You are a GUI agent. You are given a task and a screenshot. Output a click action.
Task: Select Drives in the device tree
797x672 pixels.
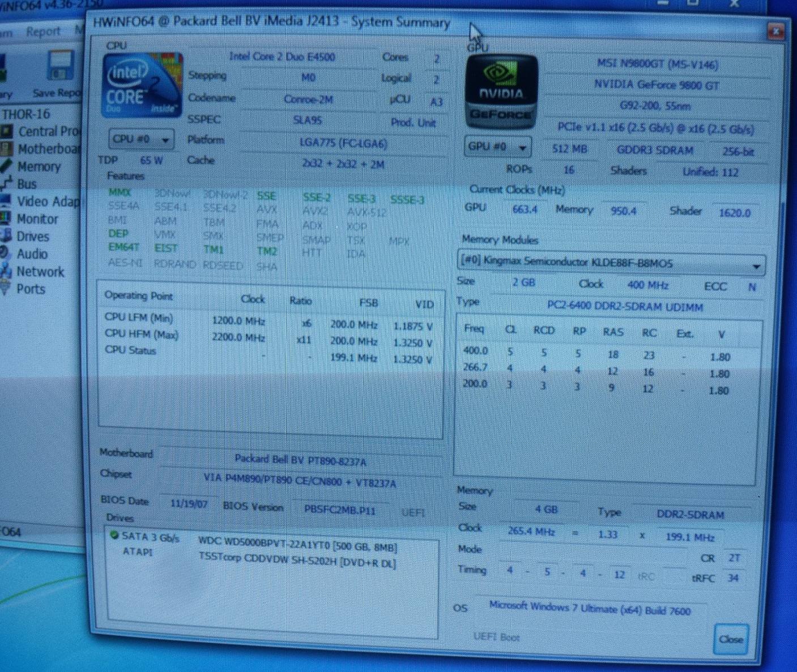(x=33, y=236)
